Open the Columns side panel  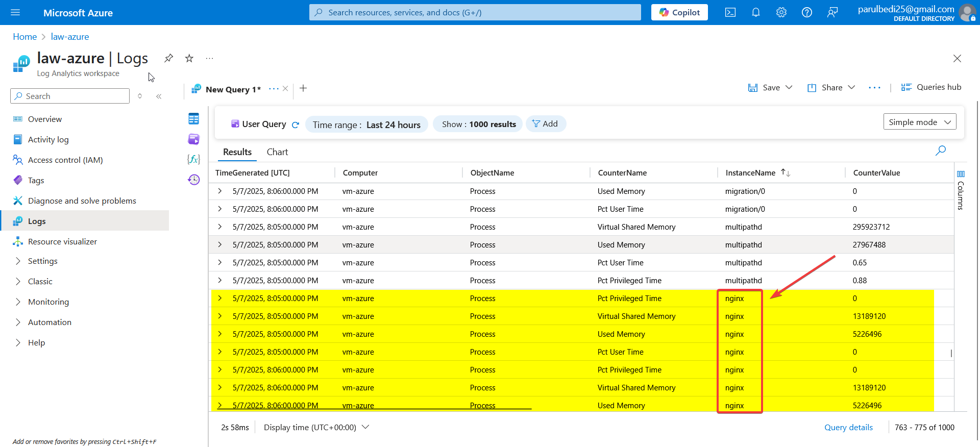[x=961, y=190]
